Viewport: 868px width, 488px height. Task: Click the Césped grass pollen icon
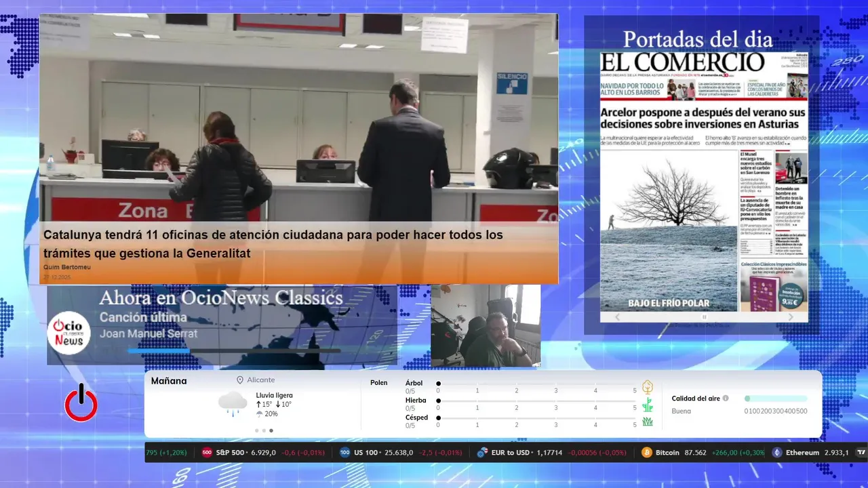(x=648, y=422)
